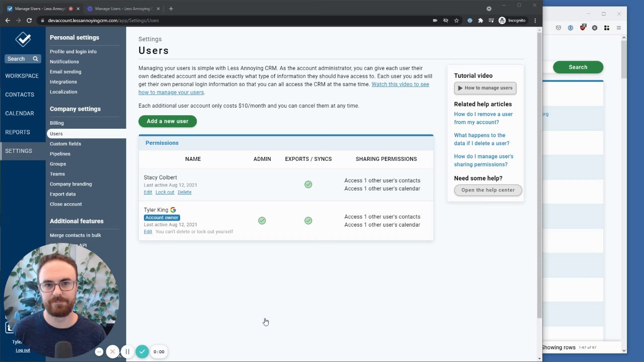Bookmark the page with the star icon
The height and width of the screenshot is (362, 644).
click(x=456, y=21)
